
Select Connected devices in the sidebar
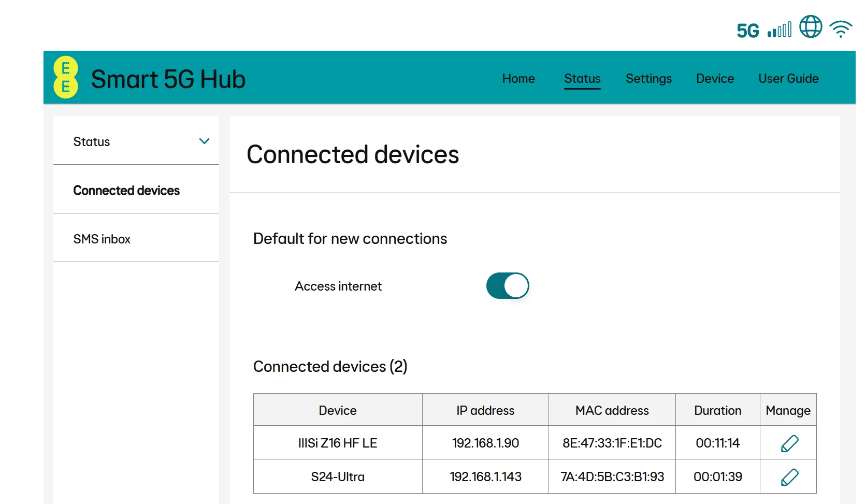click(x=136, y=191)
